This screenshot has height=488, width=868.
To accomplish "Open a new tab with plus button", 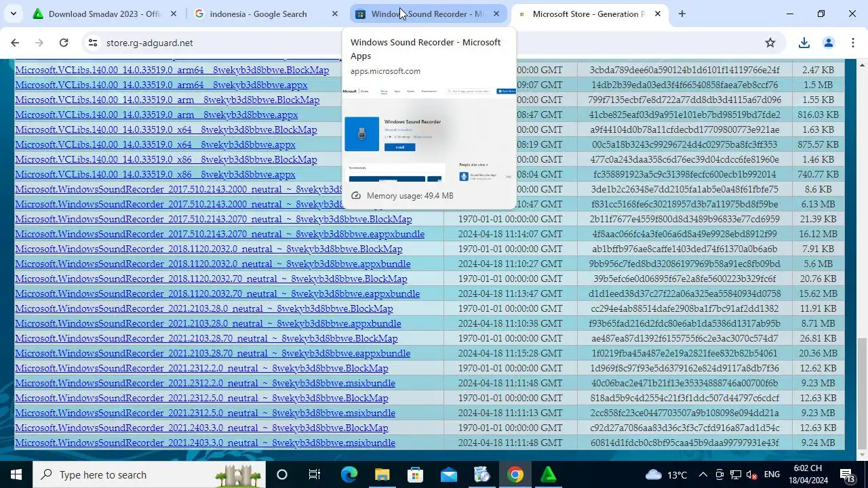I will pyautogui.click(x=682, y=14).
